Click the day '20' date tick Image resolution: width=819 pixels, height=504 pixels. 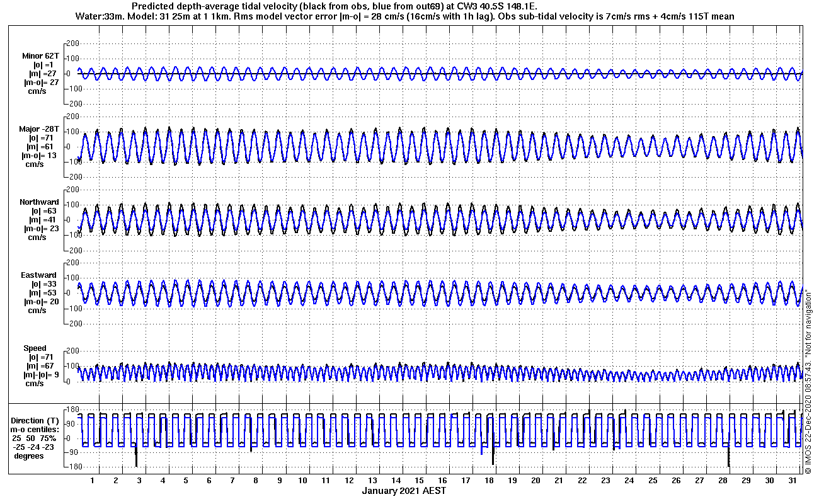click(535, 481)
